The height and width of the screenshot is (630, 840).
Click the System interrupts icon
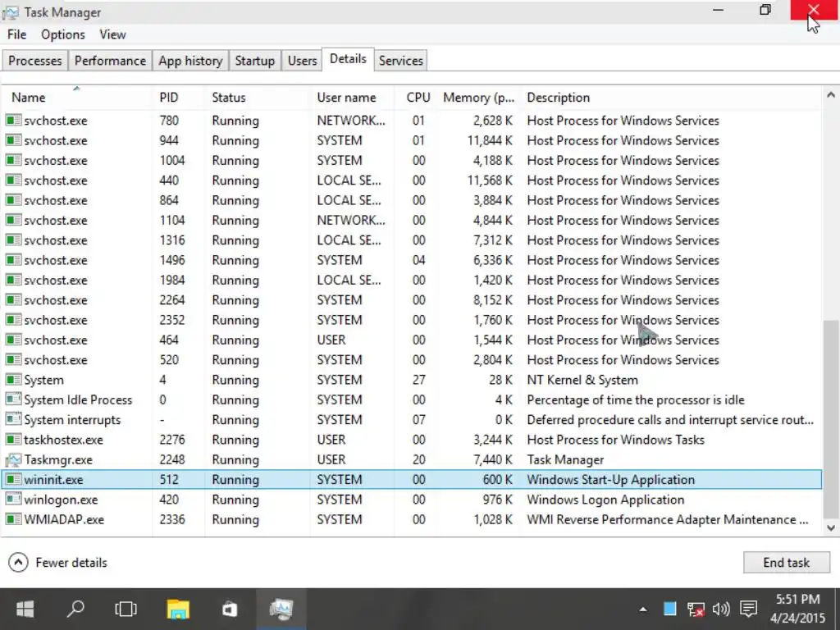pos(13,419)
